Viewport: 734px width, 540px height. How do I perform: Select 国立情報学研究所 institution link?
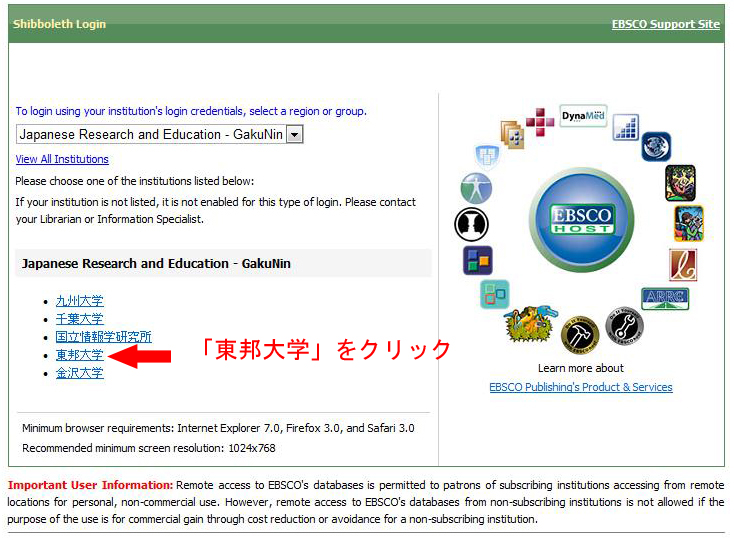pos(103,337)
